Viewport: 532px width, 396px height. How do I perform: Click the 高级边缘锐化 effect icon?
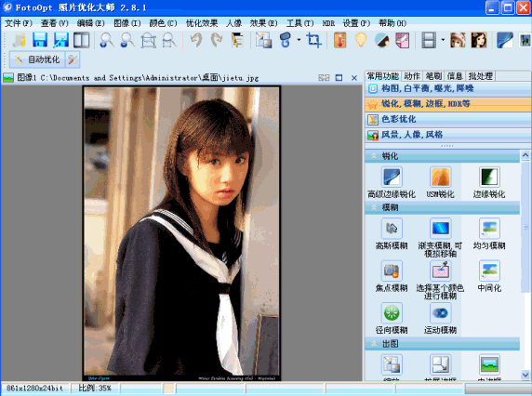pos(392,177)
